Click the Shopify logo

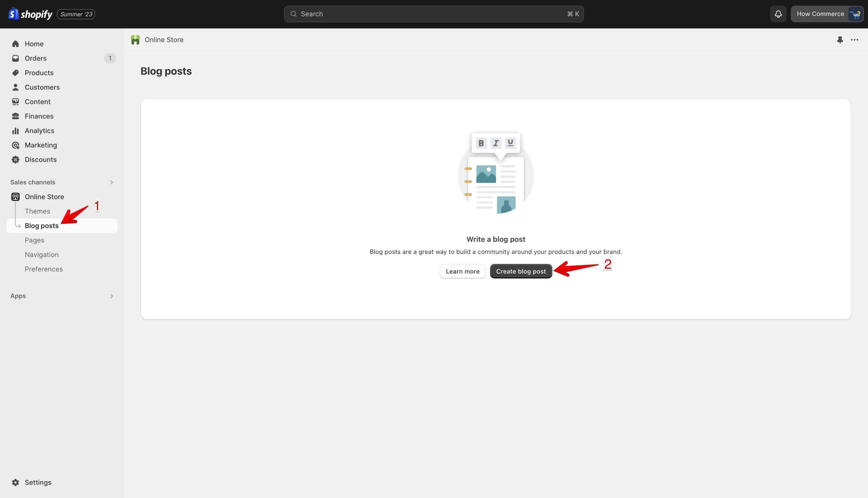[30, 14]
